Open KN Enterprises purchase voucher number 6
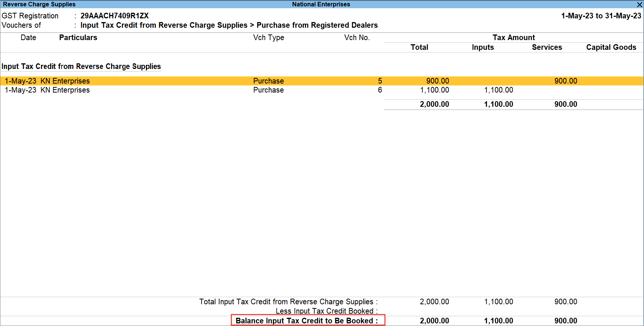Viewport: 644px width, 326px height. (66, 90)
